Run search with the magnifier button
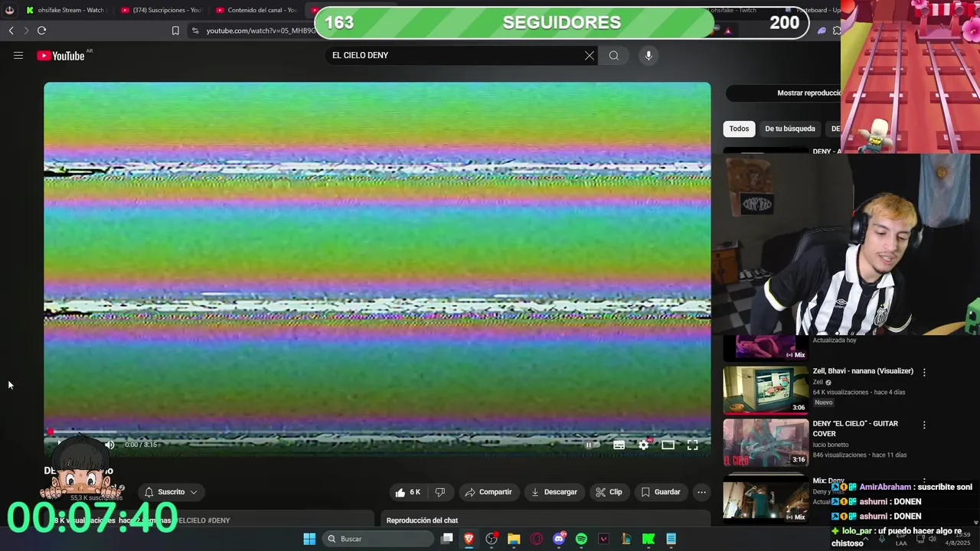 click(x=613, y=55)
